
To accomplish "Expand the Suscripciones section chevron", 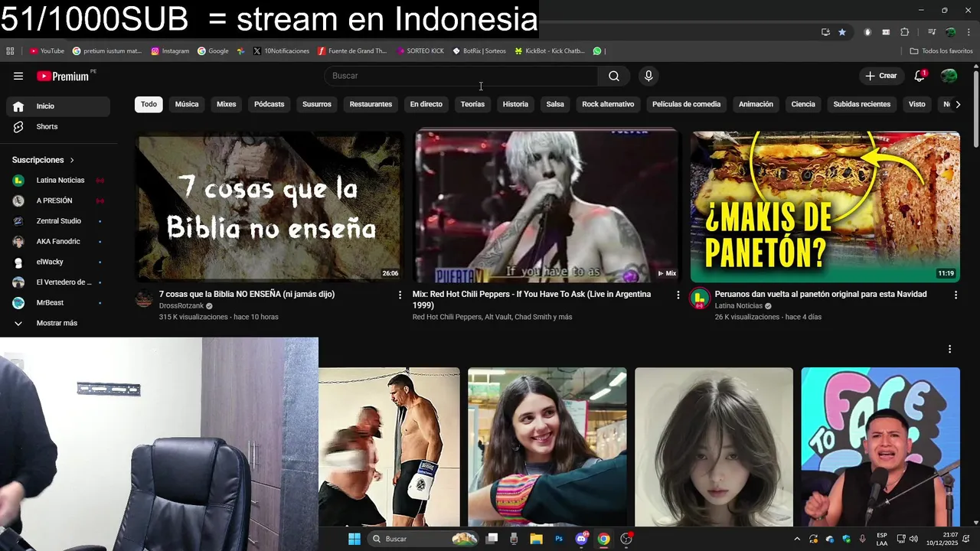I will (72, 160).
